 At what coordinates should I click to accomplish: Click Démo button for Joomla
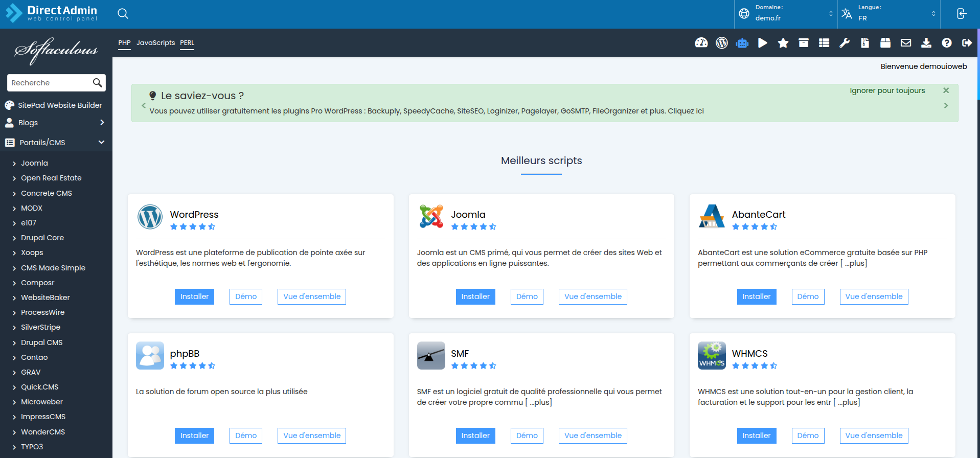click(527, 296)
